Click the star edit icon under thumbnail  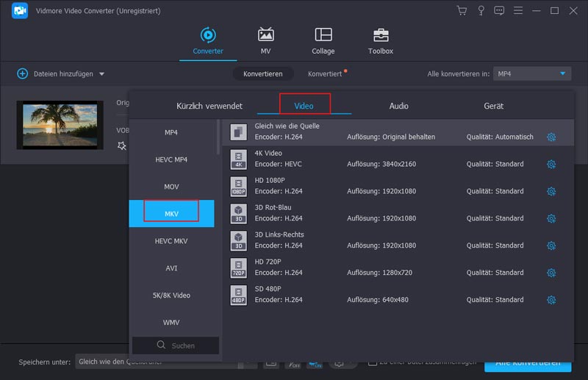(x=122, y=146)
